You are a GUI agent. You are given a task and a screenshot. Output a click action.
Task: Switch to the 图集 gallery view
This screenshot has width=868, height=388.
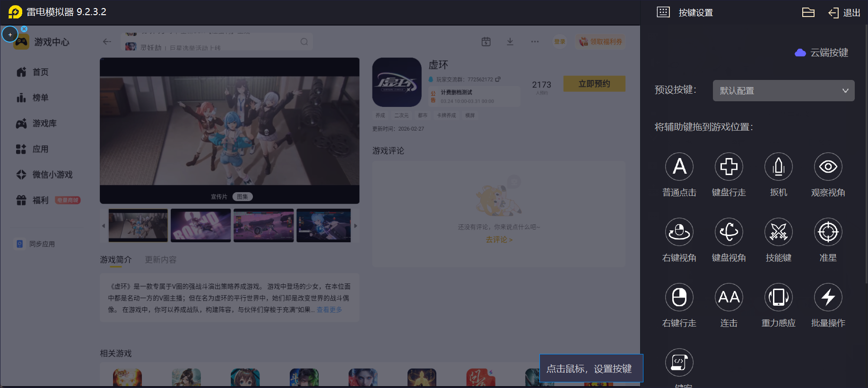tap(243, 197)
